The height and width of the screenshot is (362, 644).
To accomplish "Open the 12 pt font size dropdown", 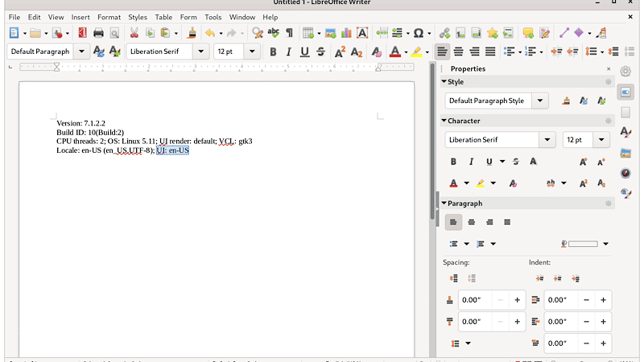I will (x=252, y=51).
